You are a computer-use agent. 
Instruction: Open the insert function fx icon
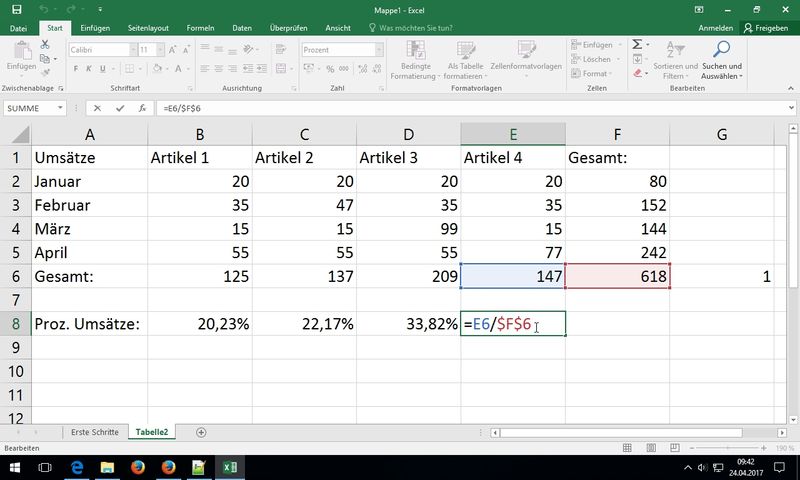tap(142, 108)
